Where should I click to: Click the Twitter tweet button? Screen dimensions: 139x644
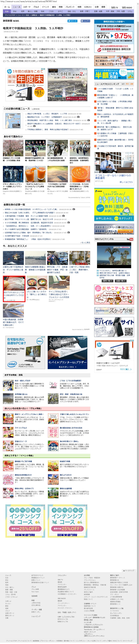[72, 21]
